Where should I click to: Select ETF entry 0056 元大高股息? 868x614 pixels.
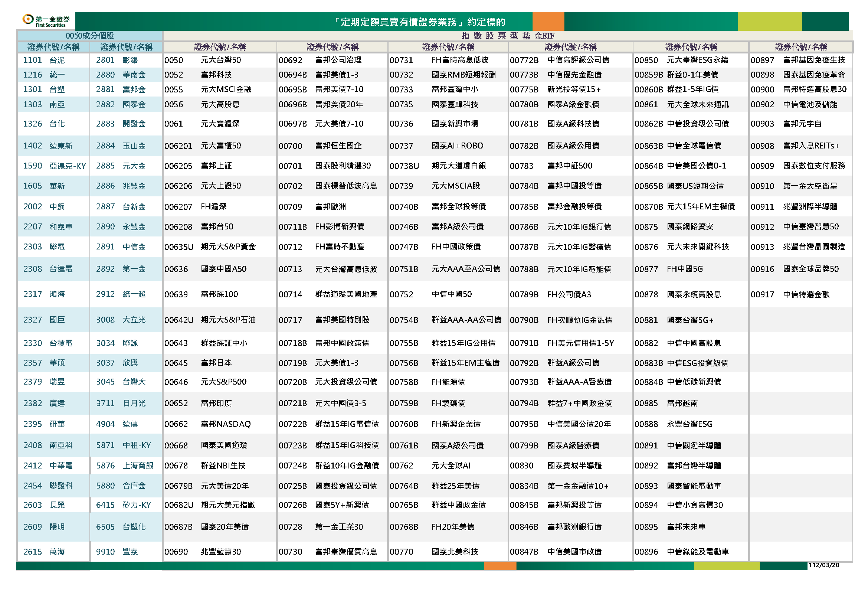click(202, 104)
